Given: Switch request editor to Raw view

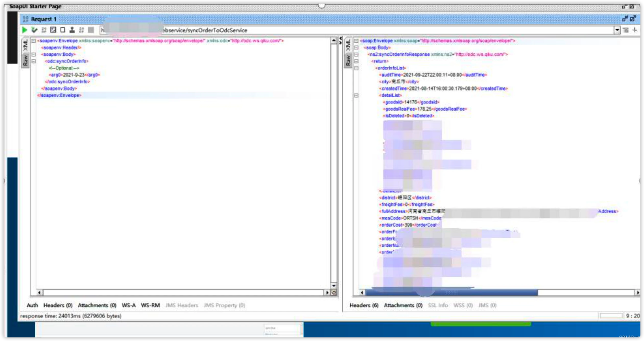Looking at the screenshot, I should click(x=25, y=61).
